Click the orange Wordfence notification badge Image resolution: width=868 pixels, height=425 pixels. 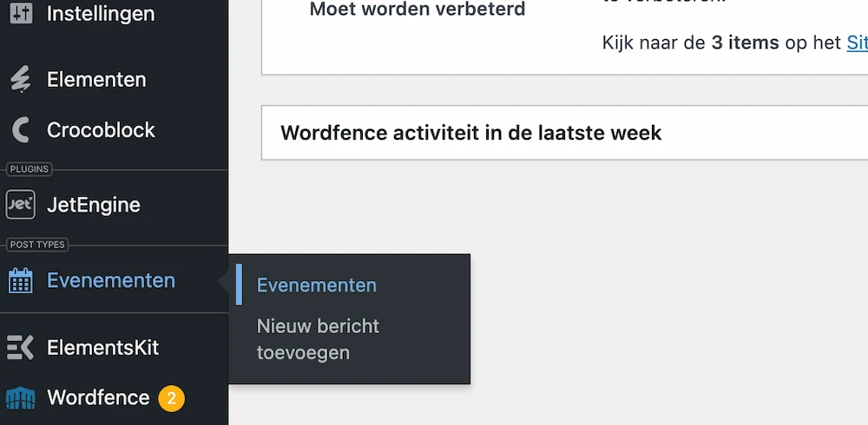pyautogui.click(x=171, y=398)
